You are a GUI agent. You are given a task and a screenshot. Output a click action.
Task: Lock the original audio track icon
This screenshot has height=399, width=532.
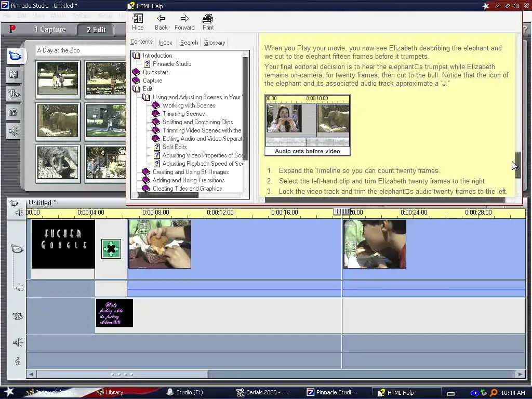[19, 288]
